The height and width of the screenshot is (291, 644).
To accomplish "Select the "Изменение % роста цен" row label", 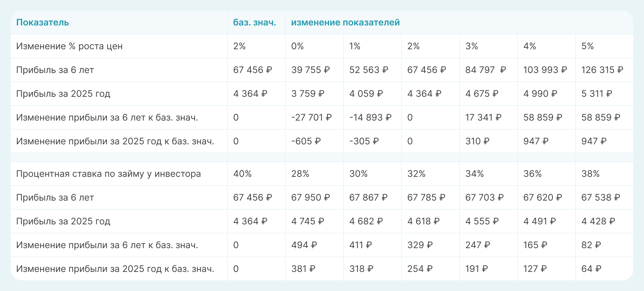I will click(69, 46).
